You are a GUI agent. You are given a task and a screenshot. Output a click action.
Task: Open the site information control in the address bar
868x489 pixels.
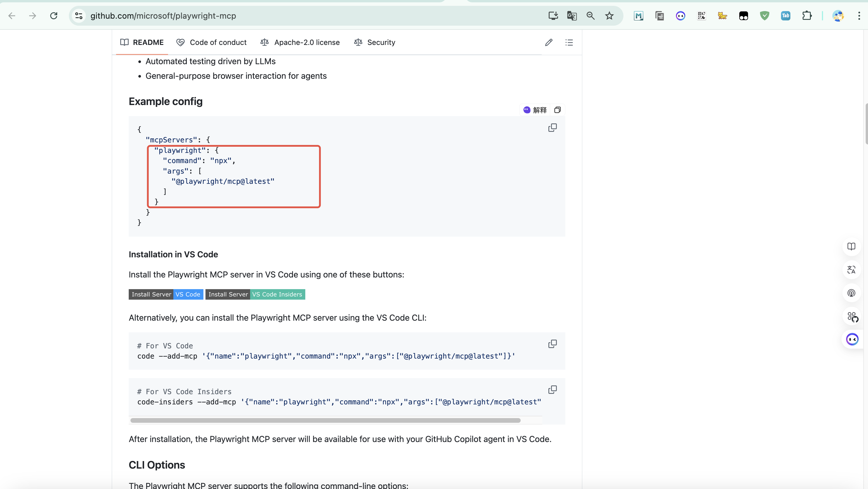click(79, 16)
